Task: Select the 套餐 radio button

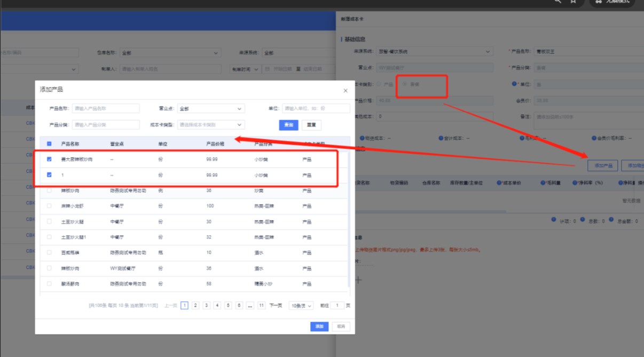Action: (x=404, y=84)
